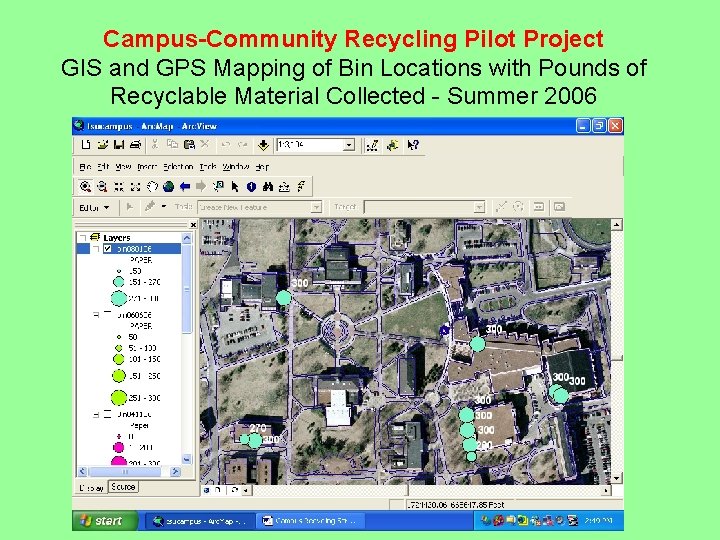Open the Editor dropdown menu
Screen dimensions: 720x540
(94, 208)
